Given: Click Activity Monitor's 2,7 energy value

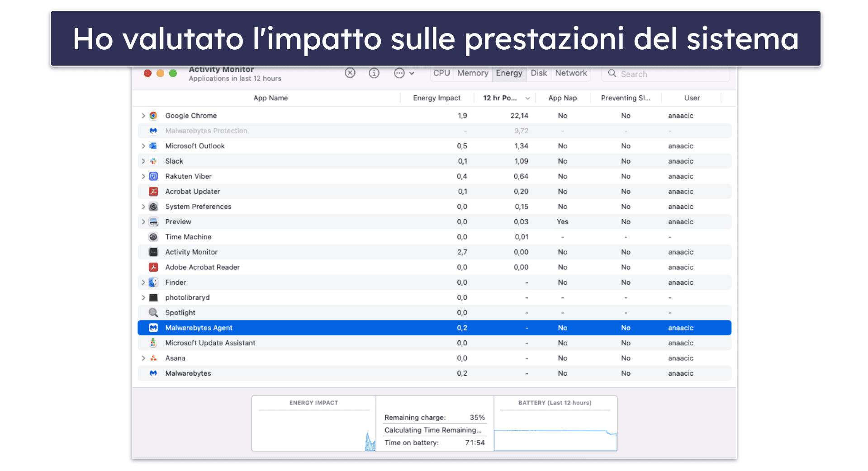Looking at the screenshot, I should tap(462, 252).
